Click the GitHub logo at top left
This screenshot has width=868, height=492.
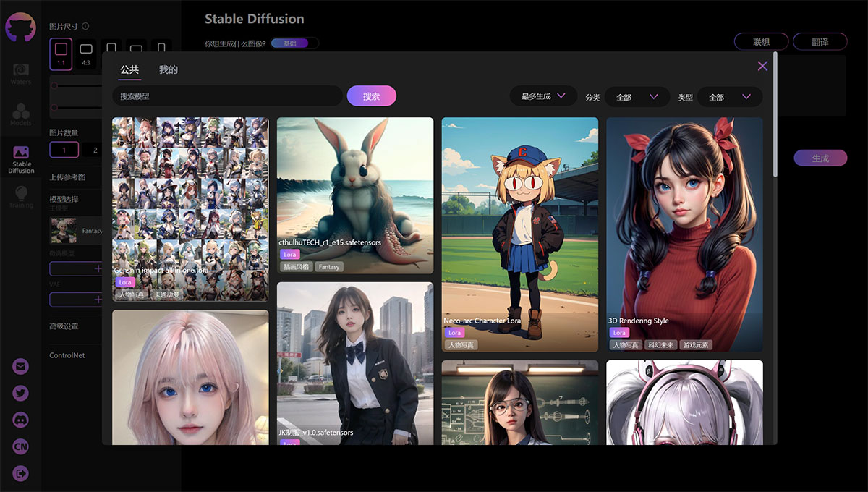click(x=21, y=27)
